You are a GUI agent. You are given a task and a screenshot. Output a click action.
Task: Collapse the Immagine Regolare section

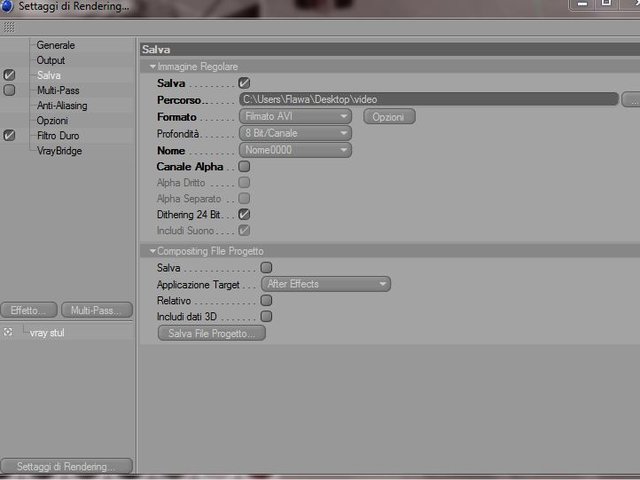[153, 67]
